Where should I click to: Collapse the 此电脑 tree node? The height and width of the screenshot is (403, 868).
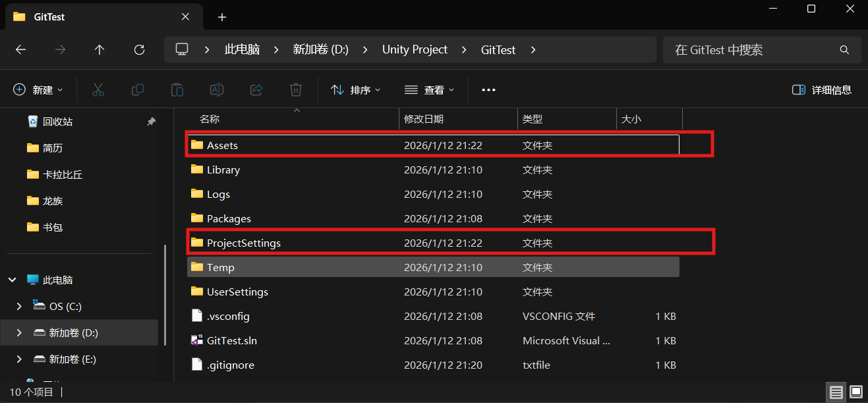(13, 280)
